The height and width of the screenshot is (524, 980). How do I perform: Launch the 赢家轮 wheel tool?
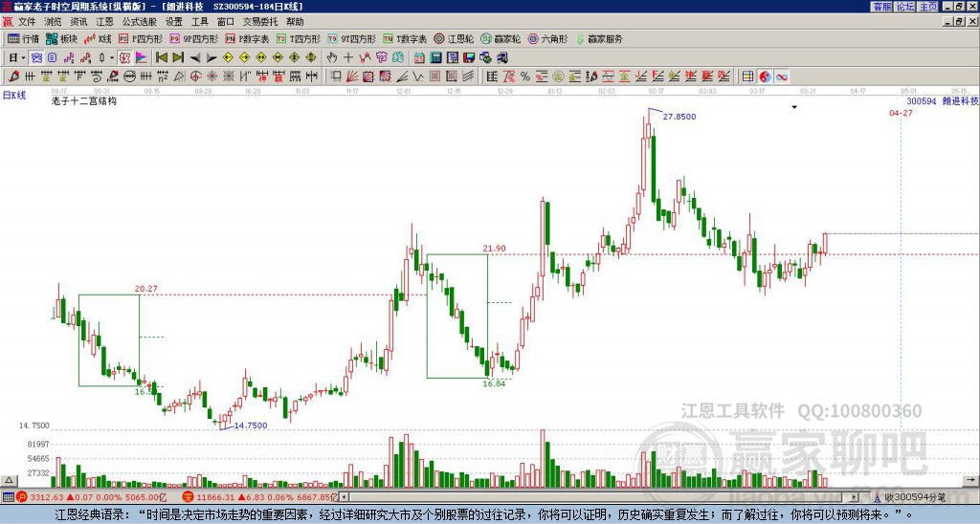pyautogui.click(x=501, y=38)
